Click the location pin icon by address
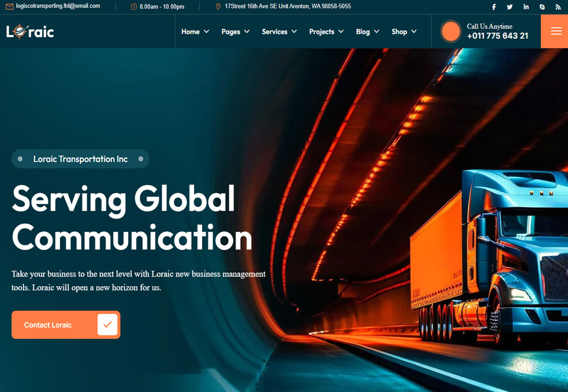The width and height of the screenshot is (568, 392). tap(218, 7)
